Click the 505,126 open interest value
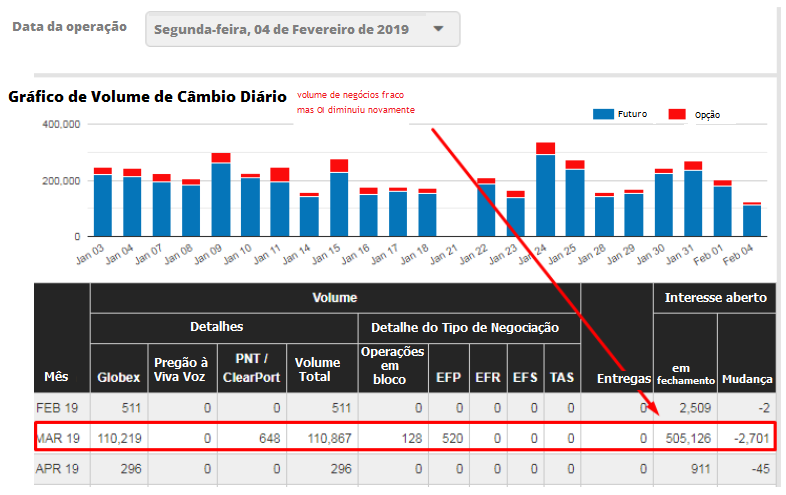 tap(685, 437)
